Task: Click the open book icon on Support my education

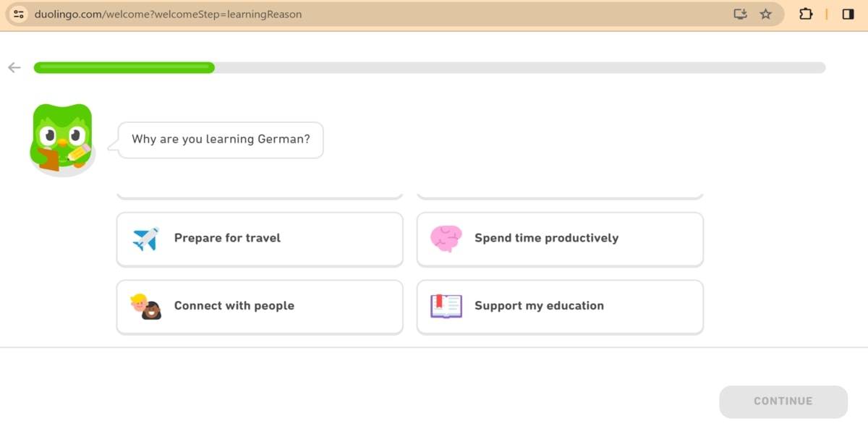Action: click(446, 306)
